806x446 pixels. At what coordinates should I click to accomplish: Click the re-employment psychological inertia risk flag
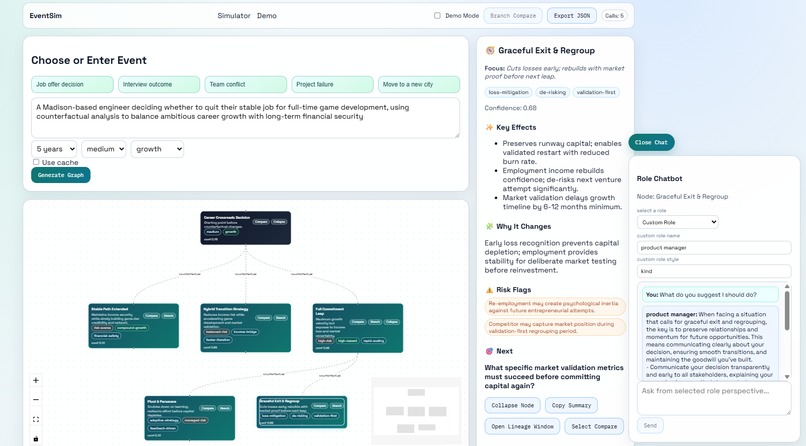point(555,307)
